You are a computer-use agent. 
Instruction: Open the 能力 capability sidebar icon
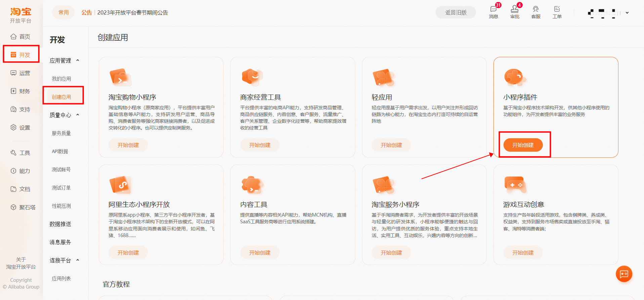[x=13, y=171]
